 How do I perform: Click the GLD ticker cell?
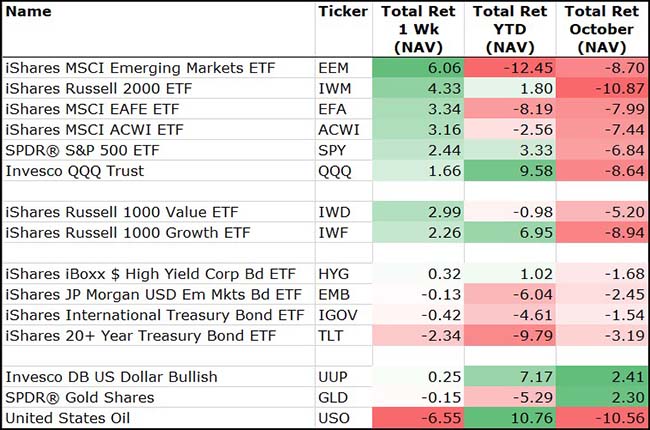pos(332,397)
